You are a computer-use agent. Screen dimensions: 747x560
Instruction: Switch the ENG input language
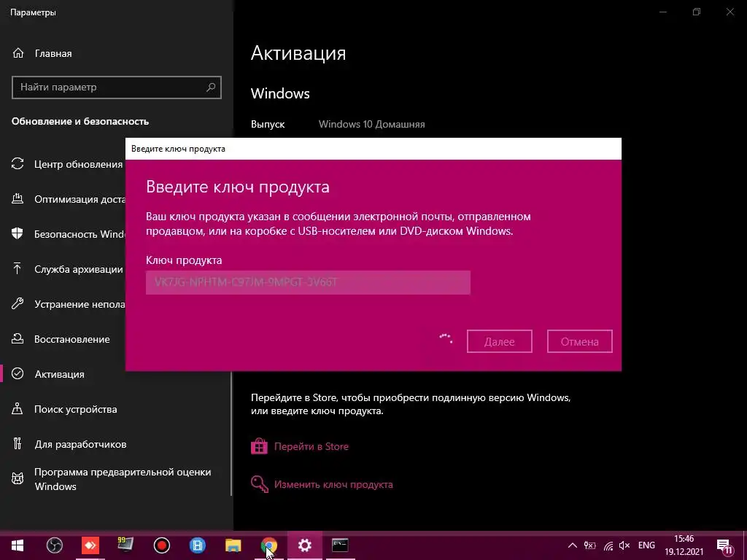tap(646, 545)
